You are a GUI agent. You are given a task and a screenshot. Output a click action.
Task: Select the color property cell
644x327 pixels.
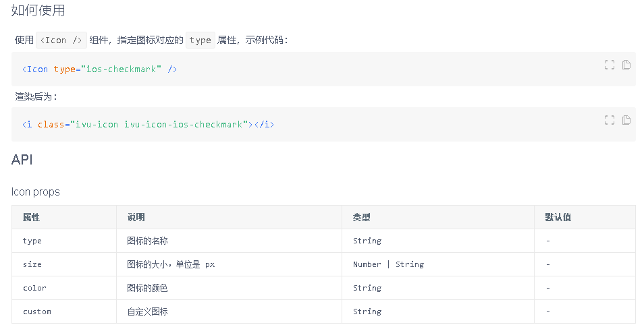[34, 288]
